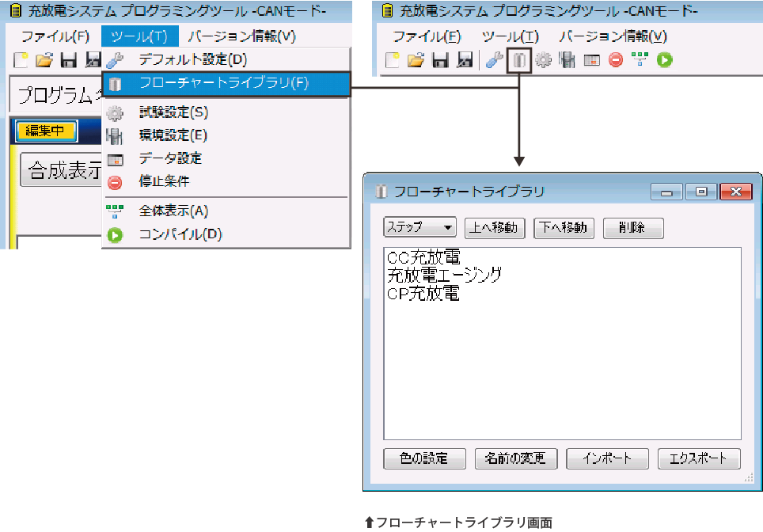Open ファイル(F) menu in left window
Image resolution: width=763 pixels, height=532 pixels.
[55, 36]
